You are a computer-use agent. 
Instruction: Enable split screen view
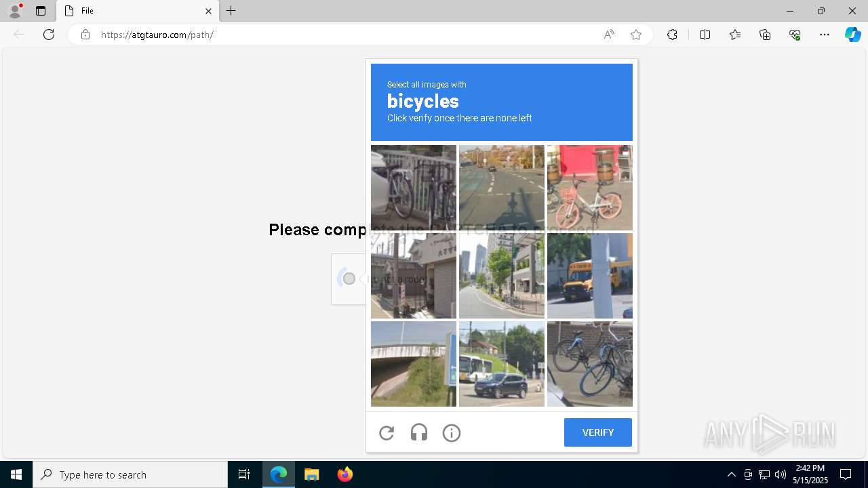coord(705,35)
